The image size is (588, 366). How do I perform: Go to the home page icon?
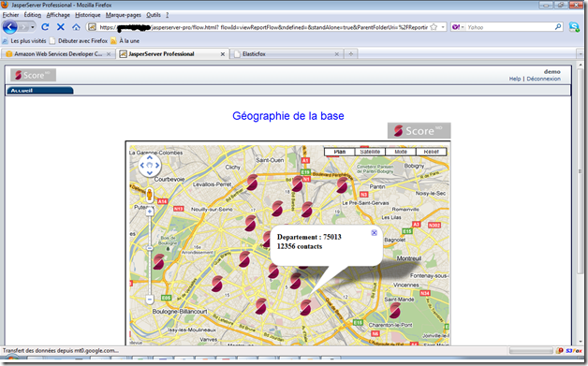click(x=76, y=27)
